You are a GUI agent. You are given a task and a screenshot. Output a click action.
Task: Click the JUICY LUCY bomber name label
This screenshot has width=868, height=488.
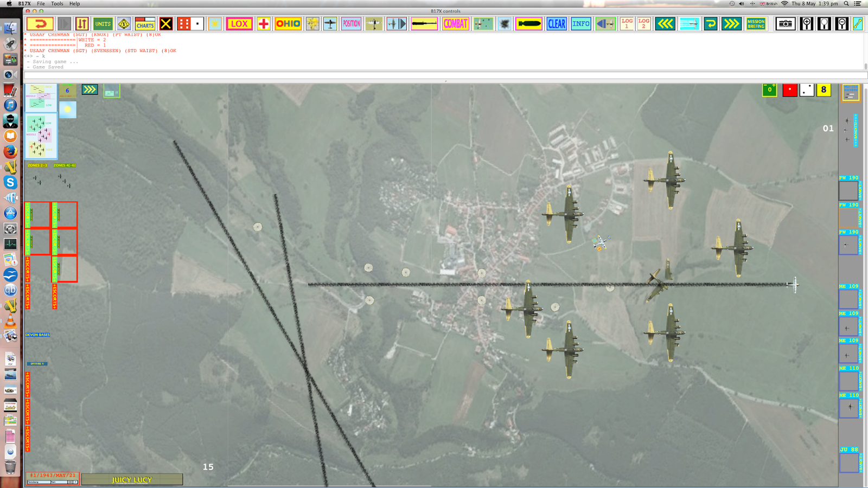point(132,480)
